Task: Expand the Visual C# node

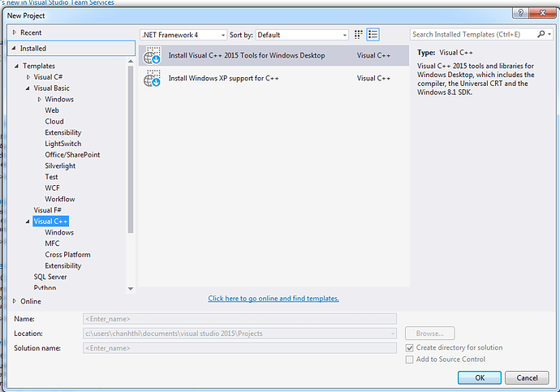Action: point(28,77)
